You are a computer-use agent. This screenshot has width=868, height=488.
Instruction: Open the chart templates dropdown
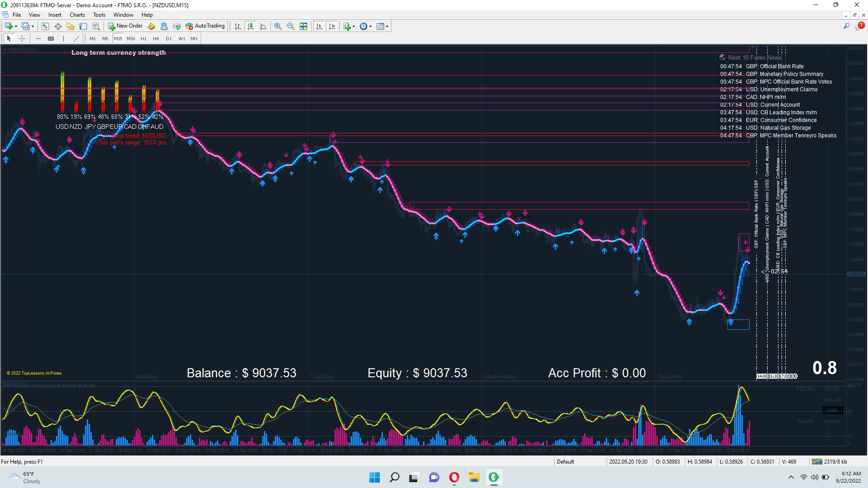[x=387, y=26]
